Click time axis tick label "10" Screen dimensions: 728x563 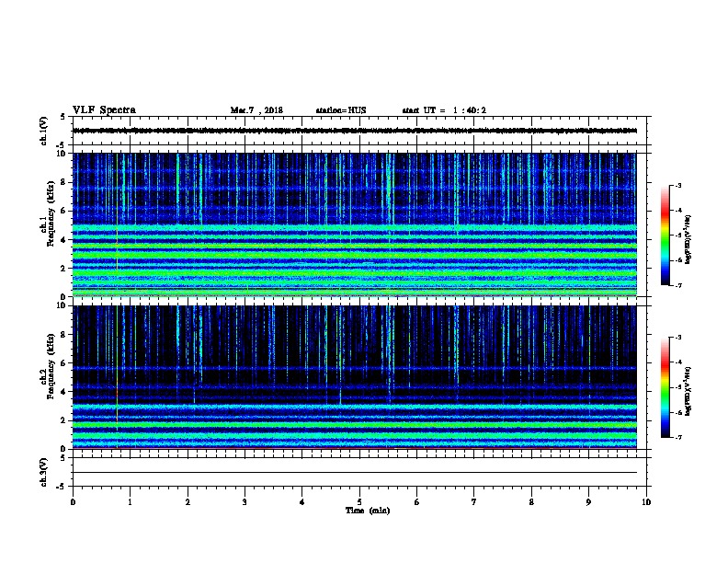pyautogui.click(x=646, y=501)
